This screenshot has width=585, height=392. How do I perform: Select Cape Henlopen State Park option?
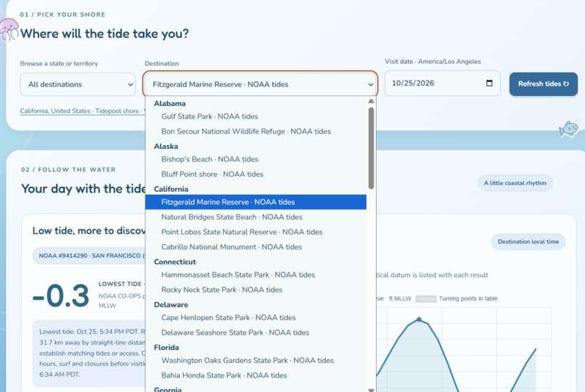tap(255, 318)
